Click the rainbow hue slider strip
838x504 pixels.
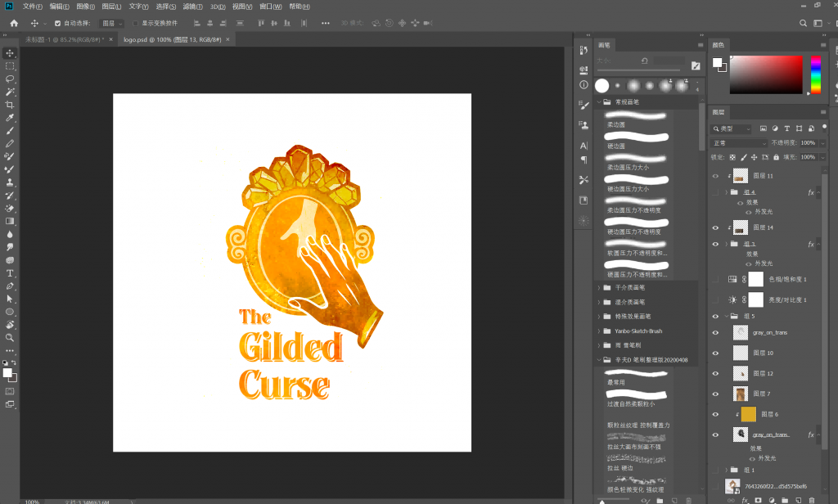(x=816, y=74)
